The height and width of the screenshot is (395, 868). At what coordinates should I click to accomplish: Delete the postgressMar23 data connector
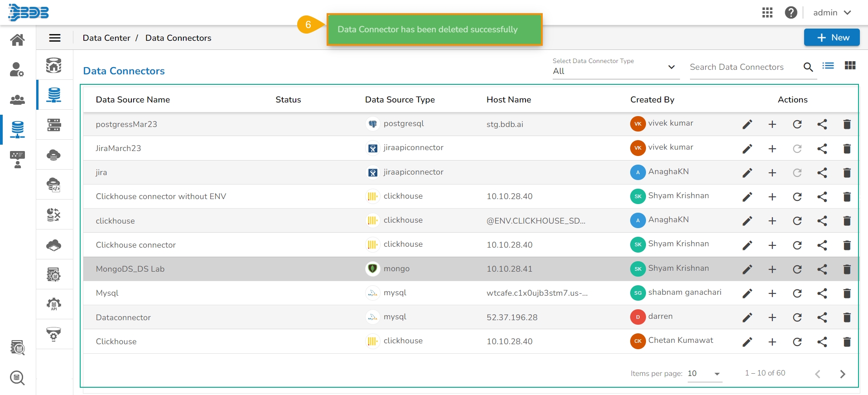(847, 124)
